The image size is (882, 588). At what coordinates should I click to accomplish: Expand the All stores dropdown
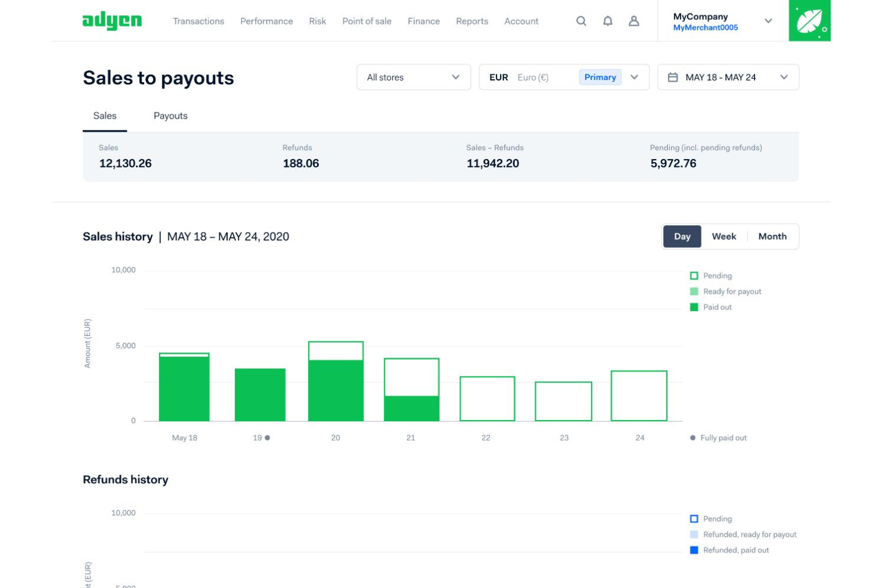[414, 77]
